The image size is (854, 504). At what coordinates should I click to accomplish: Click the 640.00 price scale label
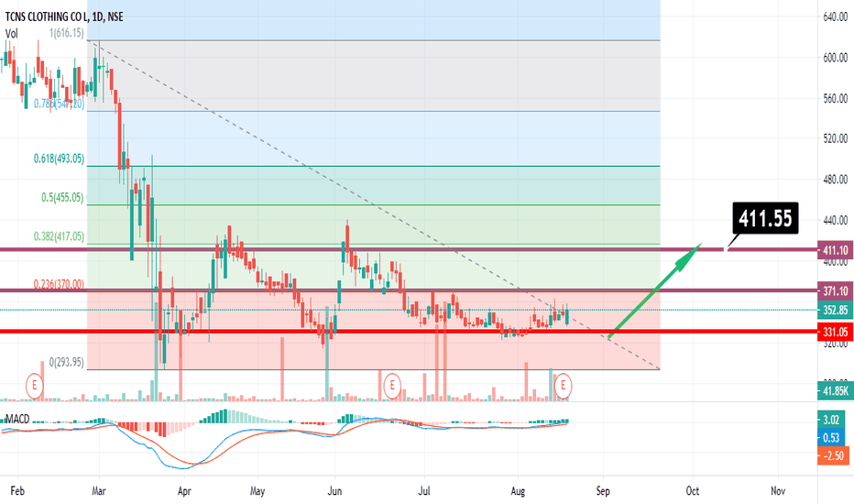tap(836, 16)
